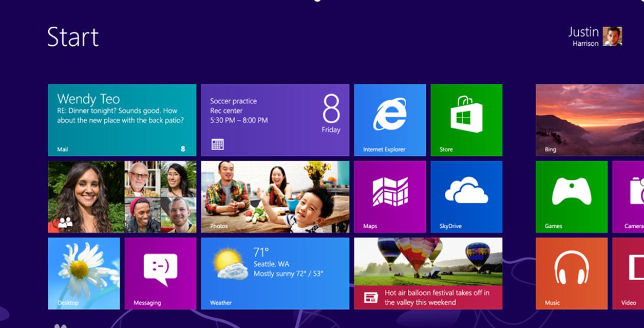Click the calendar grid icon

218,144
